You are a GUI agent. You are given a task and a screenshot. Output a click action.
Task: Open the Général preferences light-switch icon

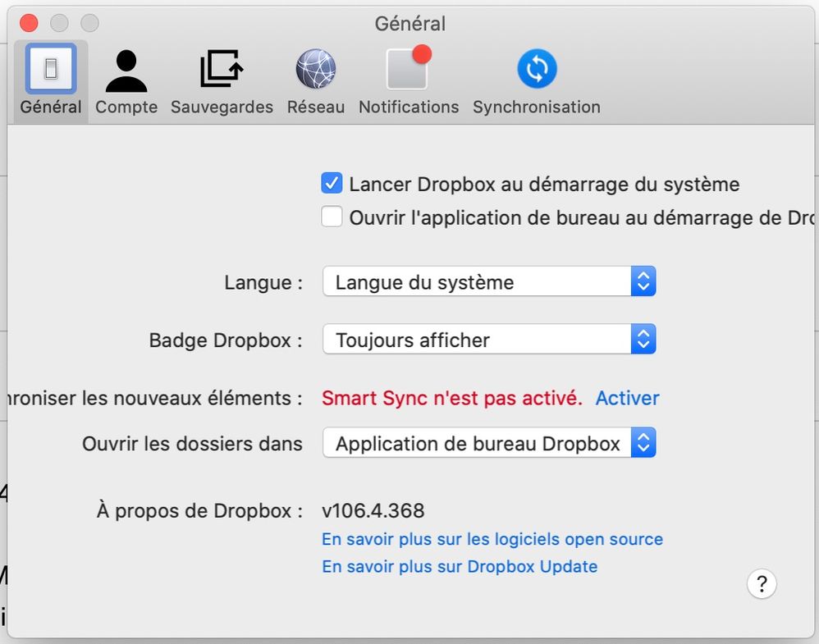[x=51, y=69]
